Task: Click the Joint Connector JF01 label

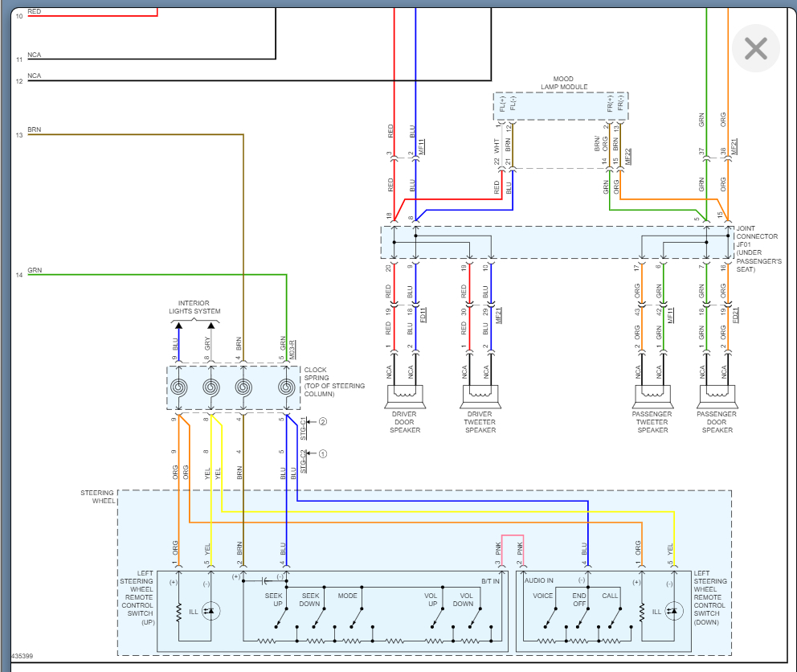Action: pyautogui.click(x=758, y=248)
